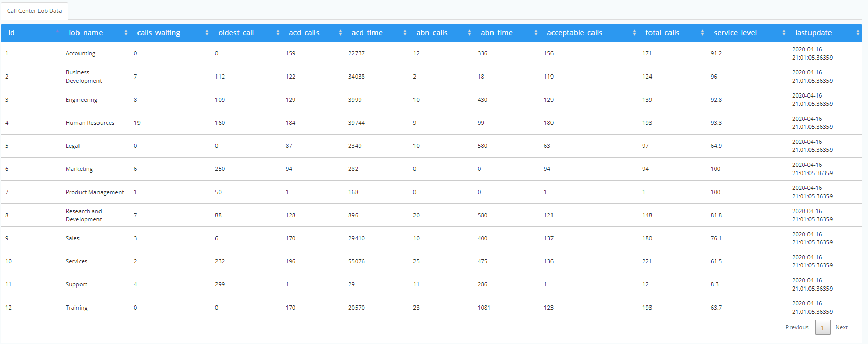Viewport: 868px width, 344px height.
Task: Click the oldest_call sort arrows
Action: pos(278,33)
